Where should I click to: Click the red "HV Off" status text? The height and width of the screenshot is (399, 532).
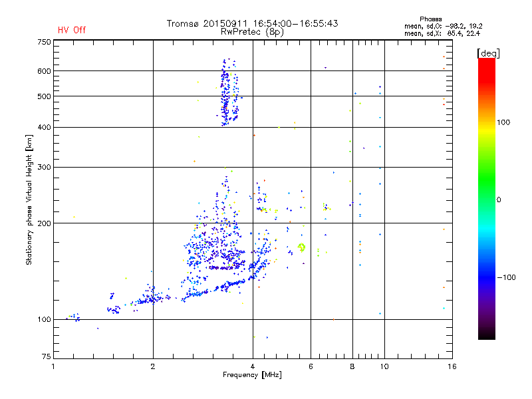click(x=72, y=30)
